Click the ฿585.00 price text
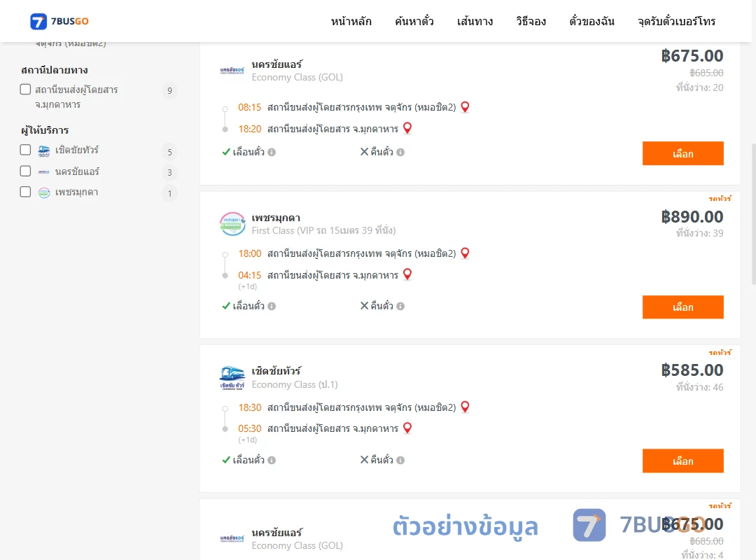The image size is (756, 560). 692,370
